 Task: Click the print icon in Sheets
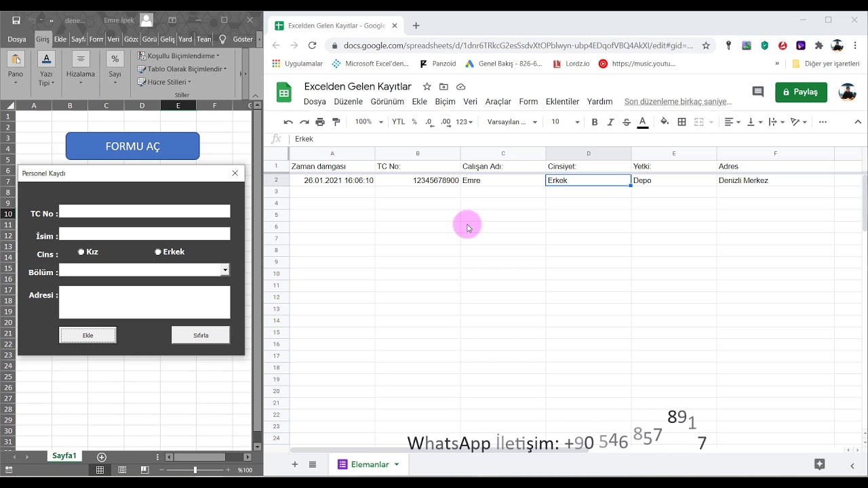tap(320, 122)
